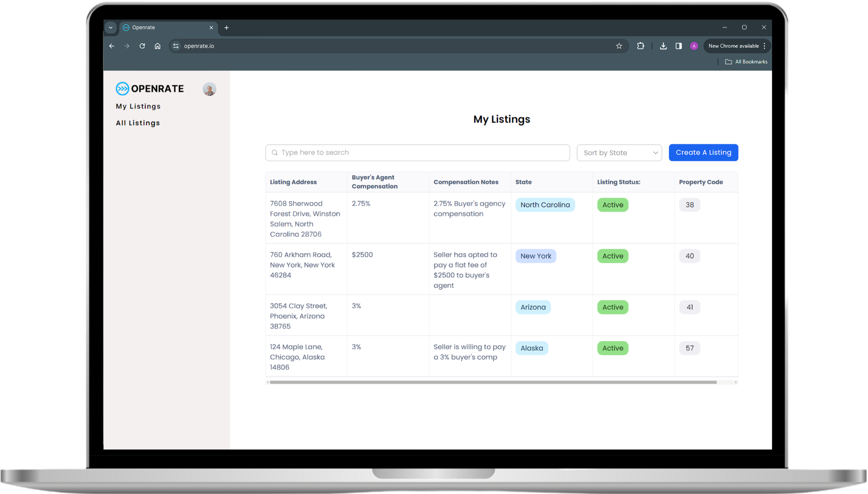This screenshot has width=868, height=494.
Task: Click the Chrome profile avatar A
Action: click(694, 46)
